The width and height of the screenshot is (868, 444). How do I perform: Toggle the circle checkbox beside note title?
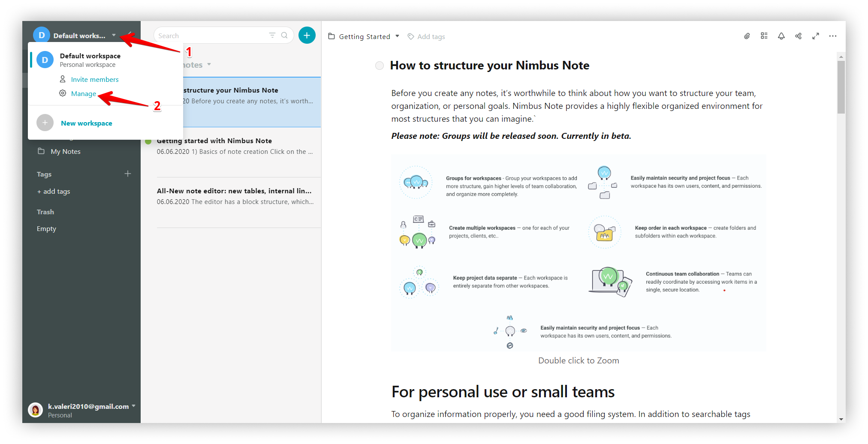380,66
